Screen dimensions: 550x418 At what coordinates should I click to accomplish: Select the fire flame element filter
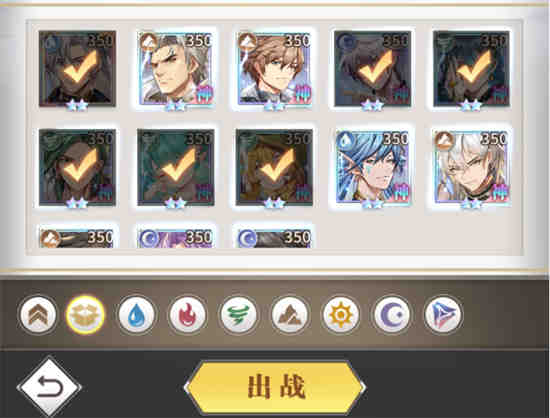pos(187,315)
